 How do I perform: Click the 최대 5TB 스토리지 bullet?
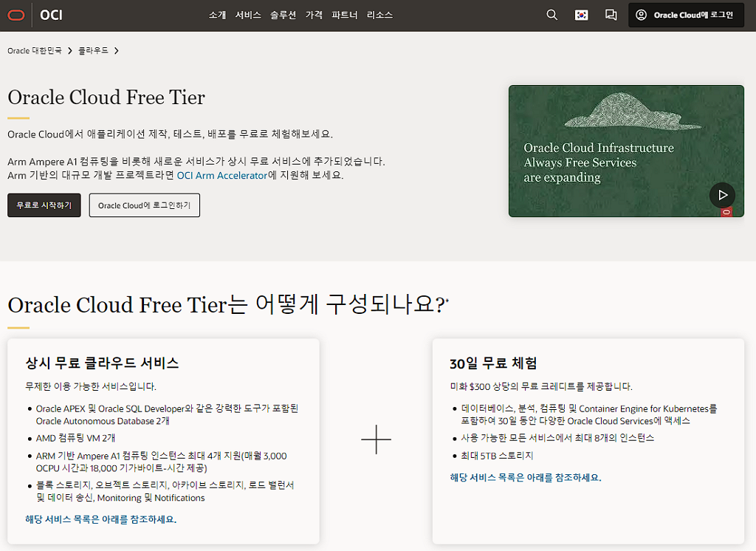(x=497, y=456)
